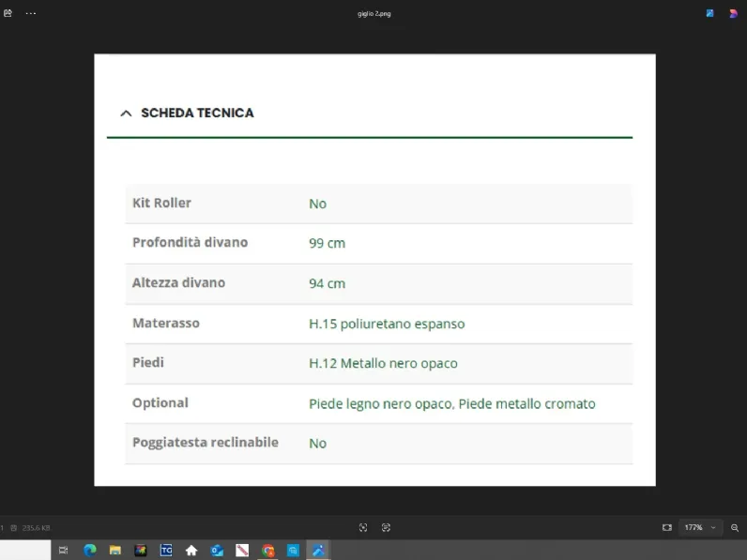This screenshot has height=560, width=747.
Task: Click the Poggiatesta reclinabile label
Action: pyautogui.click(x=206, y=443)
